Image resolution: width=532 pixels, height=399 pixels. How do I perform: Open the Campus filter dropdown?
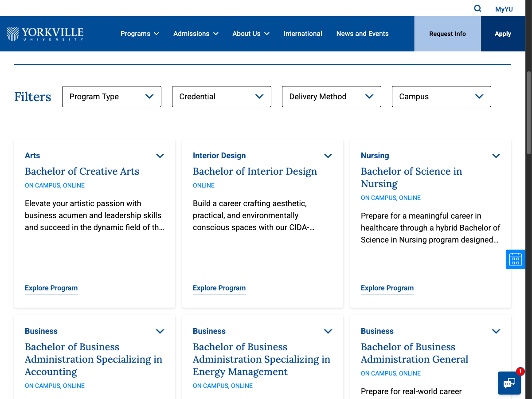(x=442, y=97)
